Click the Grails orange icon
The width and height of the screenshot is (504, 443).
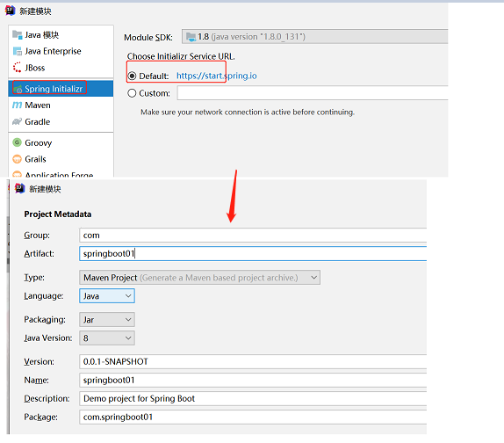pos(17,159)
